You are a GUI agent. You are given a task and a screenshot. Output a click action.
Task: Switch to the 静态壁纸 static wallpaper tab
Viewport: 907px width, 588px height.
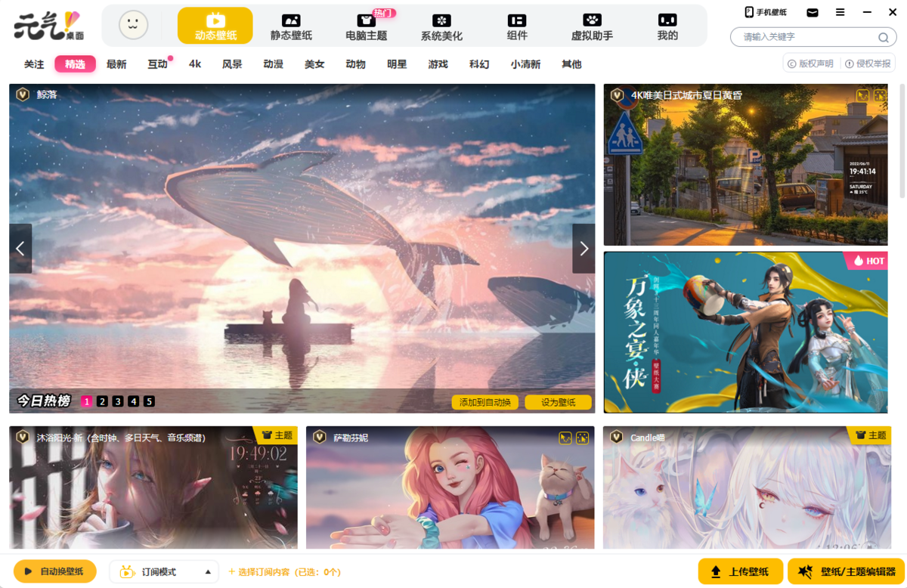(x=291, y=26)
